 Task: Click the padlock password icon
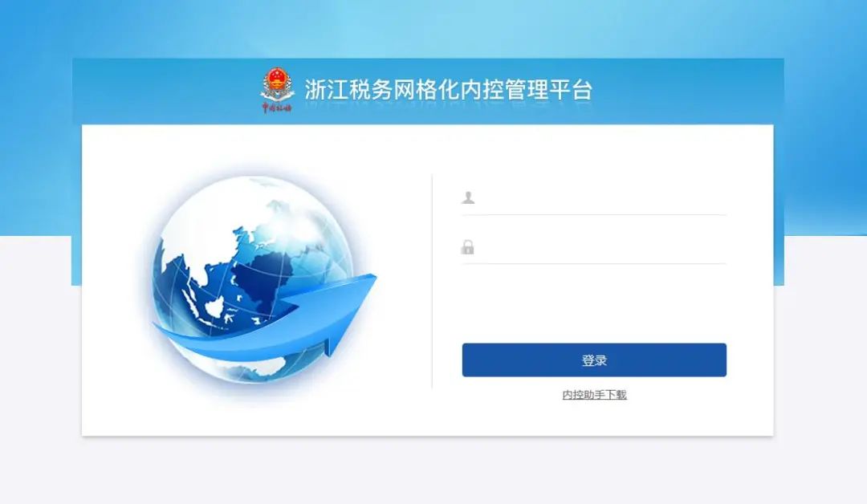pos(468,246)
